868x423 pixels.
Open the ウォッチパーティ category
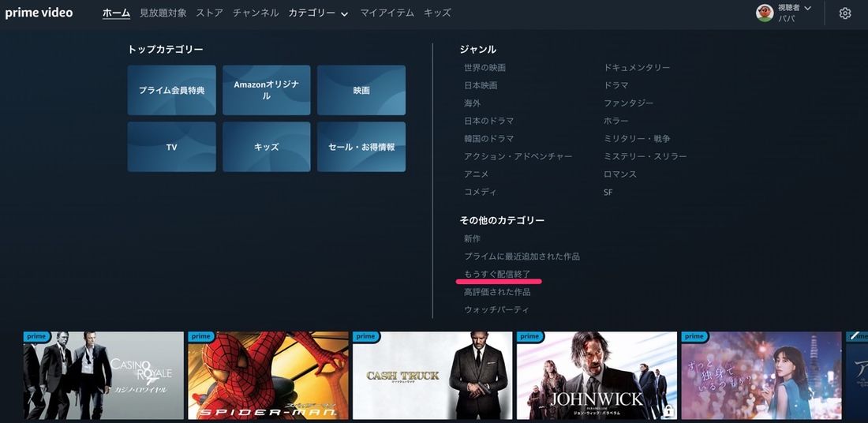496,309
